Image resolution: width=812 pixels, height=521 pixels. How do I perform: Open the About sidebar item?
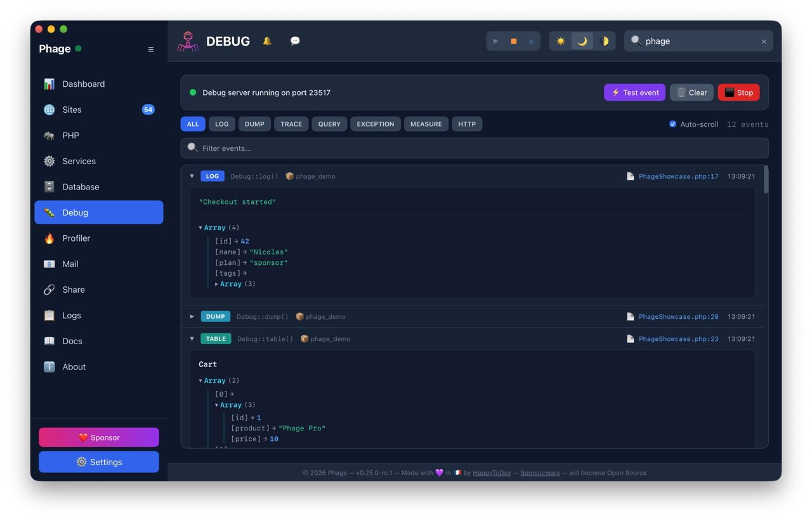pyautogui.click(x=99, y=367)
